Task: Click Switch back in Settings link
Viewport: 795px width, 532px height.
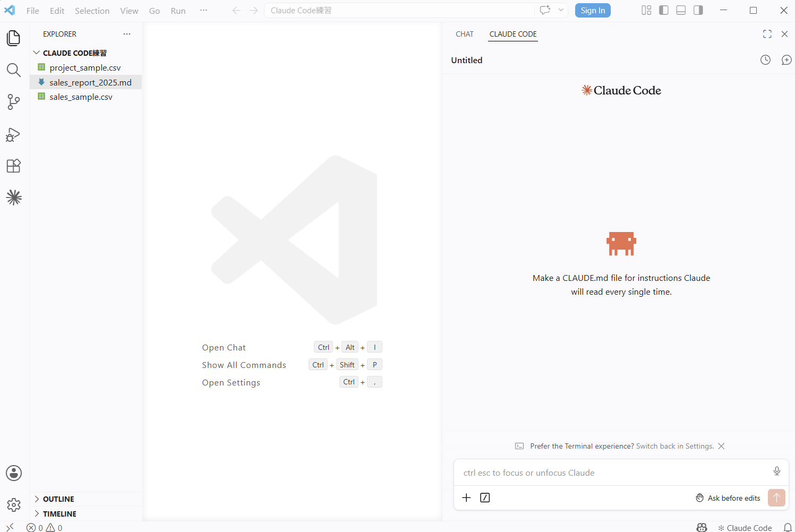Action: tap(675, 446)
